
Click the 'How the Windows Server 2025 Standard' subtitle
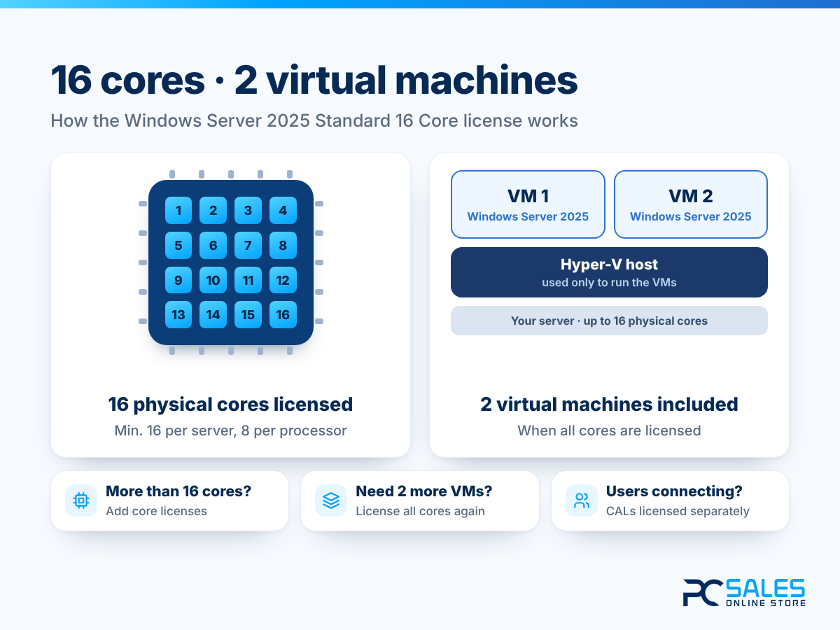click(314, 120)
